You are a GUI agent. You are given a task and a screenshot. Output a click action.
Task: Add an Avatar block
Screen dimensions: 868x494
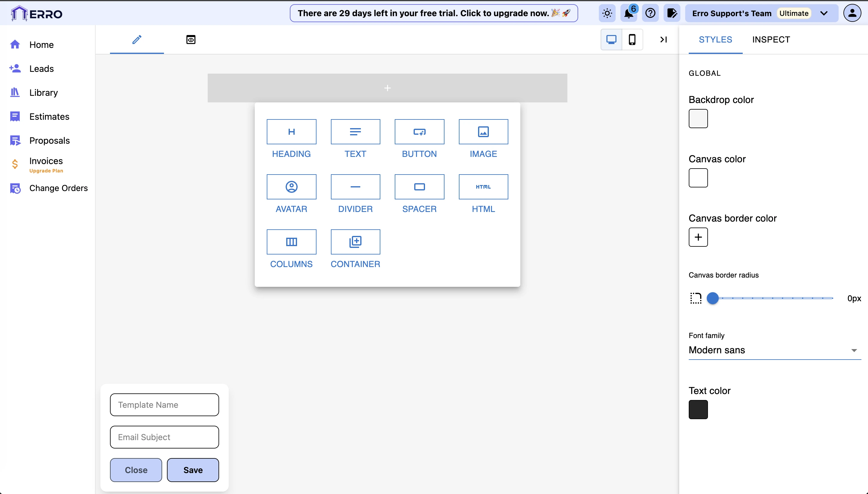pos(291,187)
